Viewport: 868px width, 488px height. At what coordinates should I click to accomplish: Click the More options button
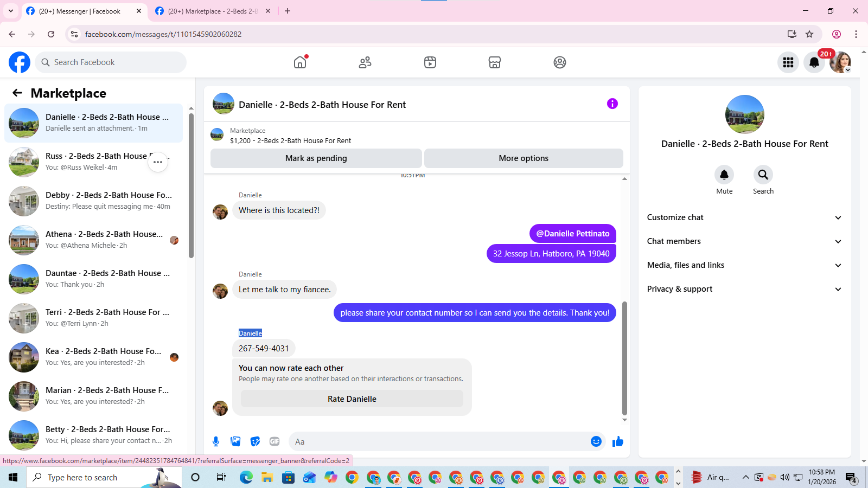click(524, 158)
